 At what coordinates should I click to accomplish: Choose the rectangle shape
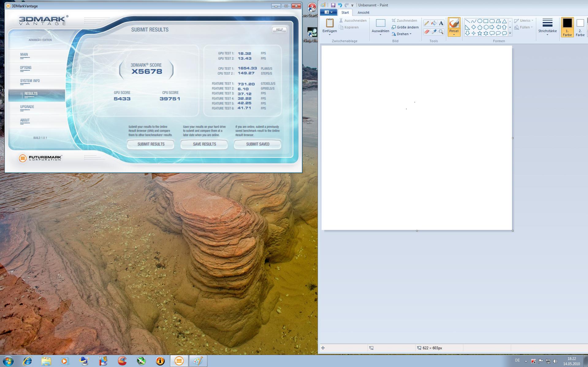[486, 21]
